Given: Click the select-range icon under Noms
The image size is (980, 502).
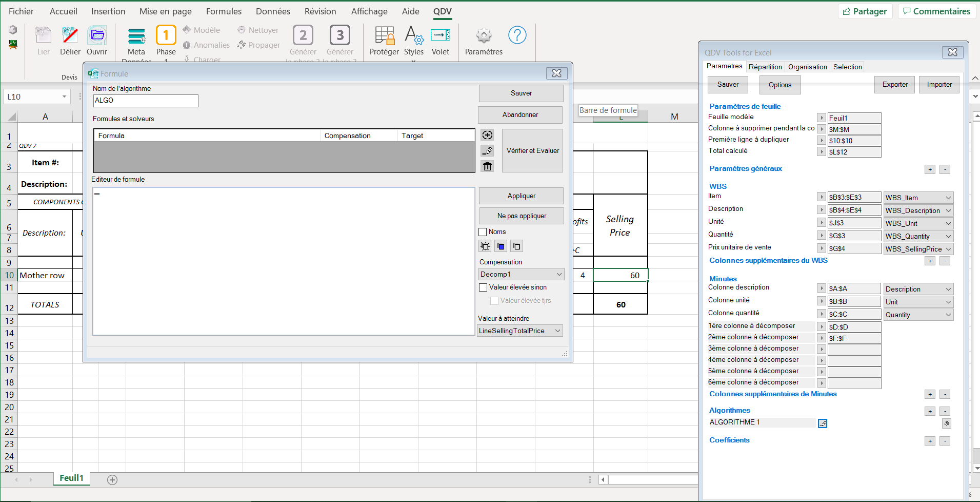Looking at the screenshot, I should coord(485,246).
